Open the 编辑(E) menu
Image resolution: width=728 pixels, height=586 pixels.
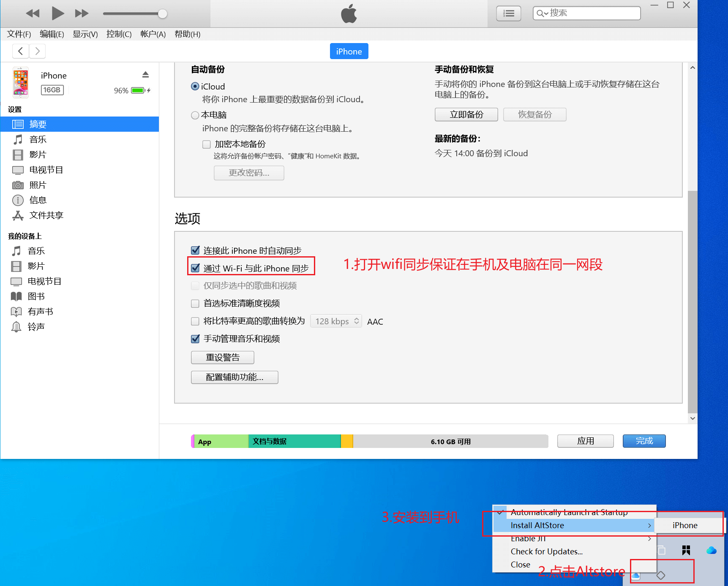52,34
